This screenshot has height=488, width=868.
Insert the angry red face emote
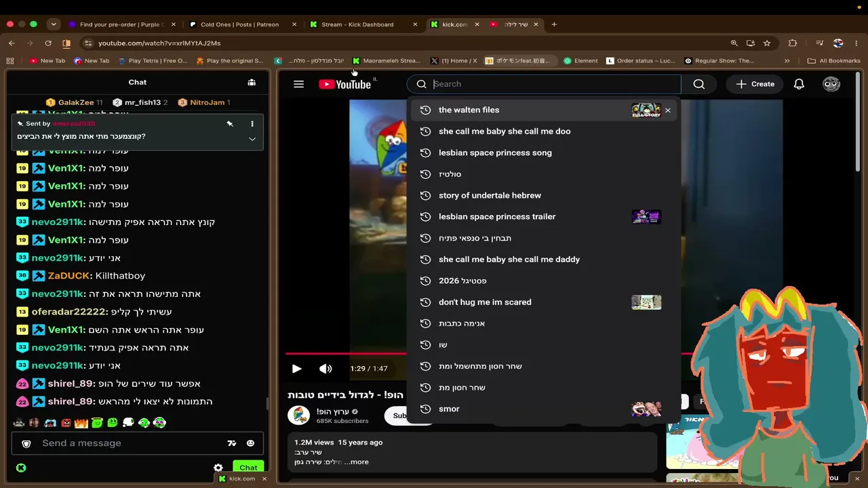click(x=66, y=423)
